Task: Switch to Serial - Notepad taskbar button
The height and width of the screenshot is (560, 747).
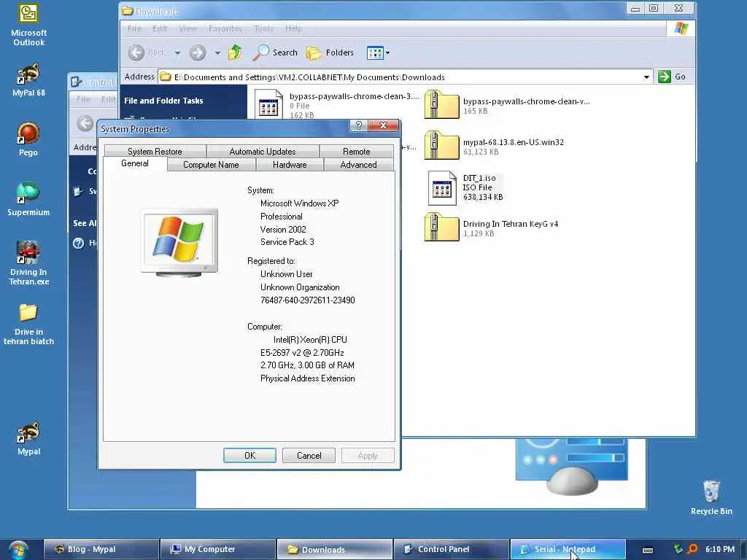Action: (568, 550)
